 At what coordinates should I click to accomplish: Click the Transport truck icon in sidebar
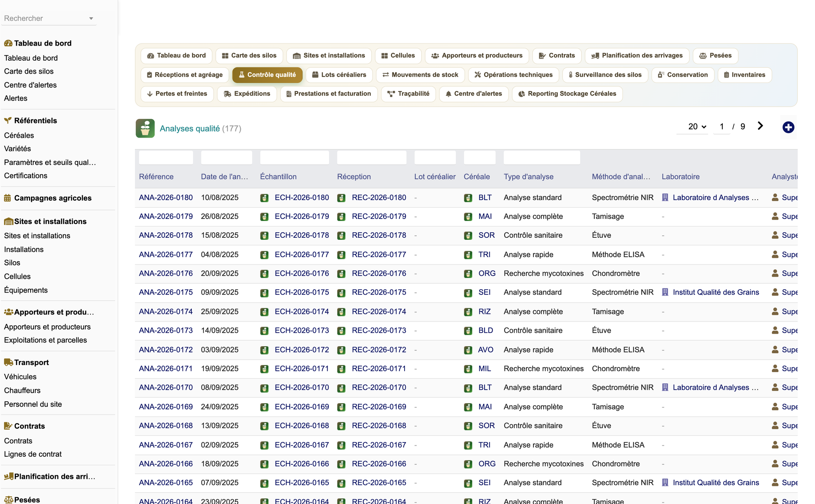pos(8,362)
